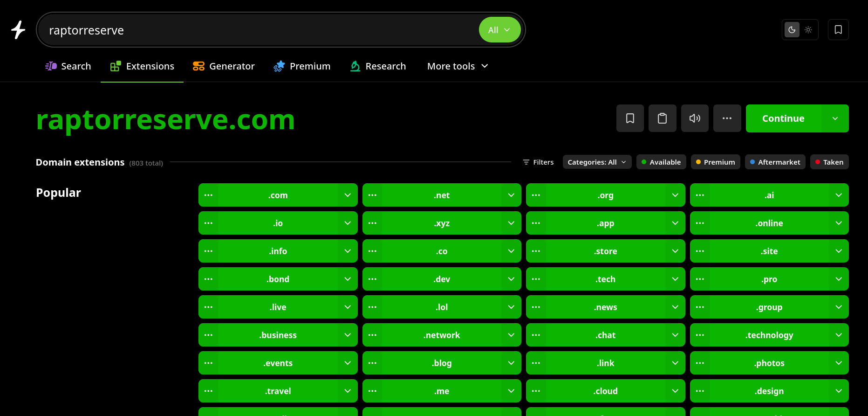Switch to light mode with sun icon
Image resolution: width=868 pixels, height=416 pixels.
point(808,30)
